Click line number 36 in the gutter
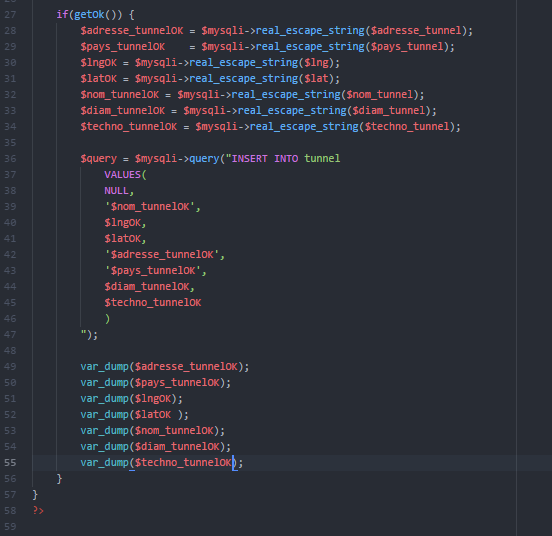Screen dimensions: 552x536 (x=10, y=159)
